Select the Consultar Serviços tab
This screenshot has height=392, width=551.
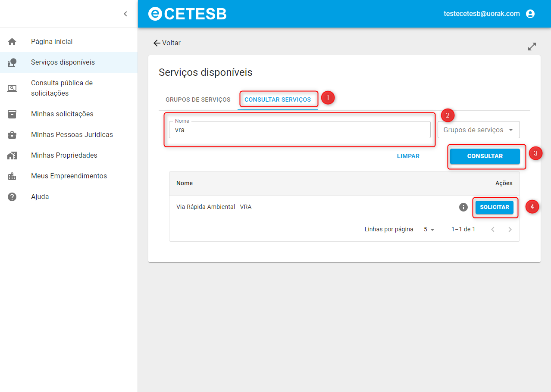point(278,100)
